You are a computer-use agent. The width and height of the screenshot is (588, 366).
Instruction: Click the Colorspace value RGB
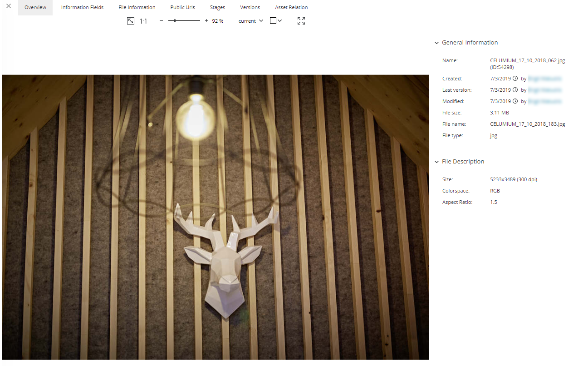(495, 191)
